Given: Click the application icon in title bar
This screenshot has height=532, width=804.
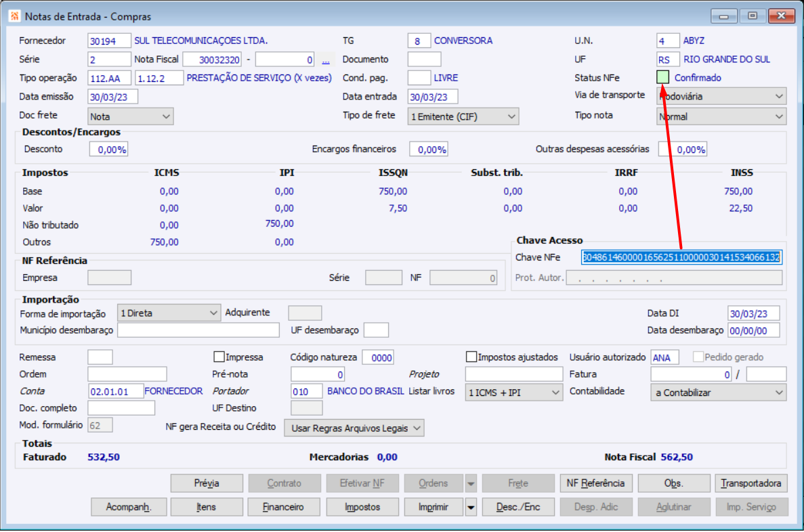Looking at the screenshot, I should 14,16.
